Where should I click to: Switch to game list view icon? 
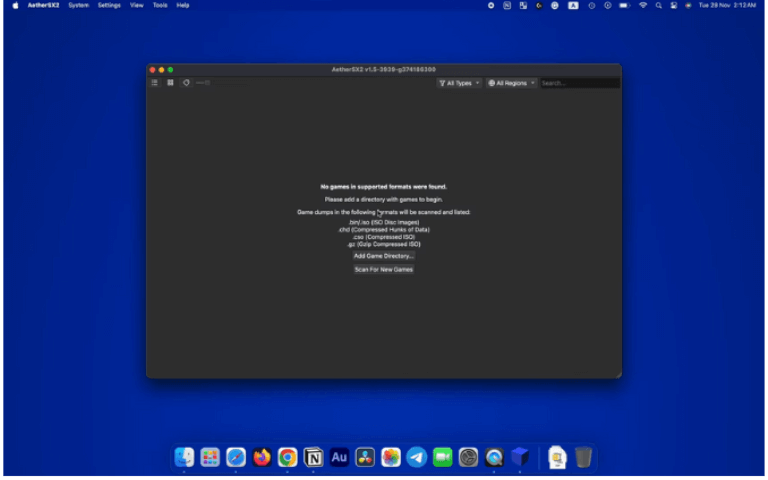pos(155,83)
